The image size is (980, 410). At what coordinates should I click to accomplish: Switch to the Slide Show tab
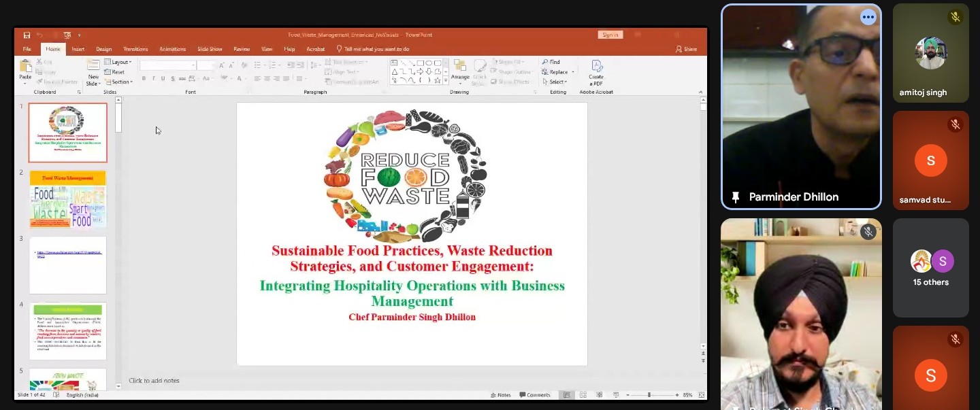click(210, 49)
